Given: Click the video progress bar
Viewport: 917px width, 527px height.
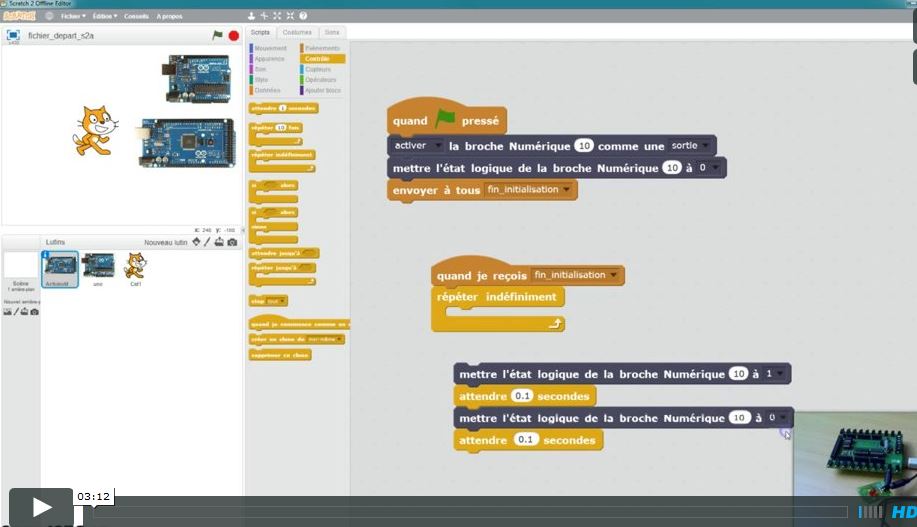Looking at the screenshot, I should coord(450,512).
